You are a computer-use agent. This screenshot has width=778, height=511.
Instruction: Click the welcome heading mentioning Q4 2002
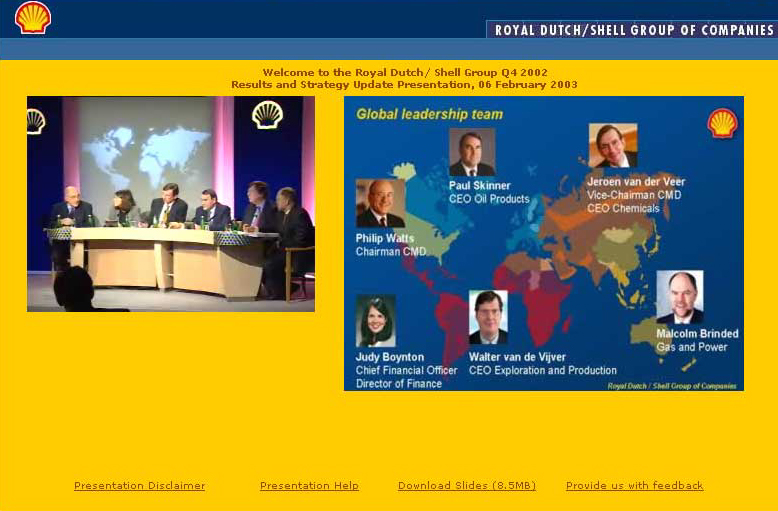405,72
